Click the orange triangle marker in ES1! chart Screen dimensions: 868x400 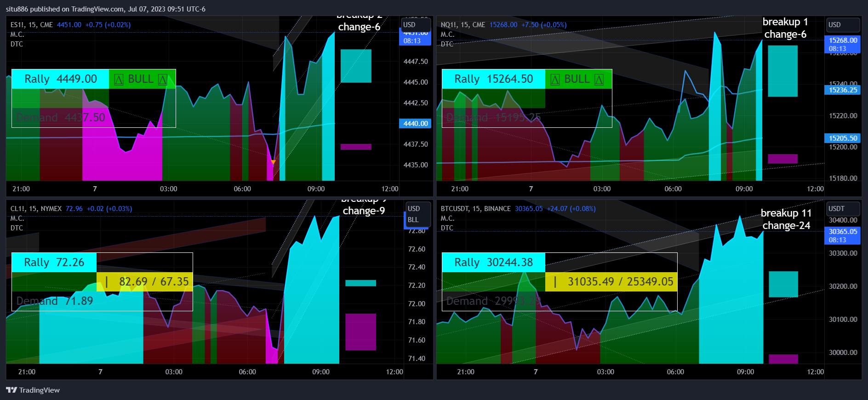[273, 162]
